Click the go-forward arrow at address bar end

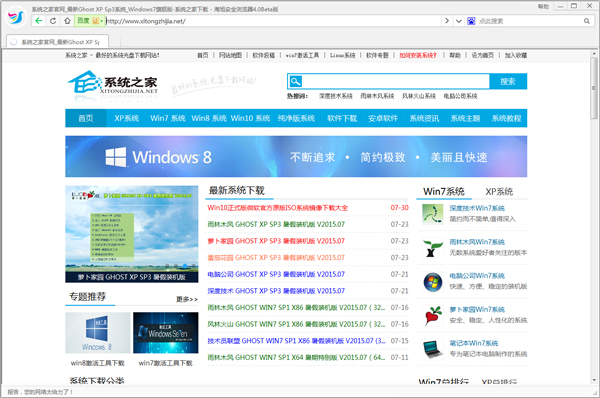pyautogui.click(x=447, y=21)
